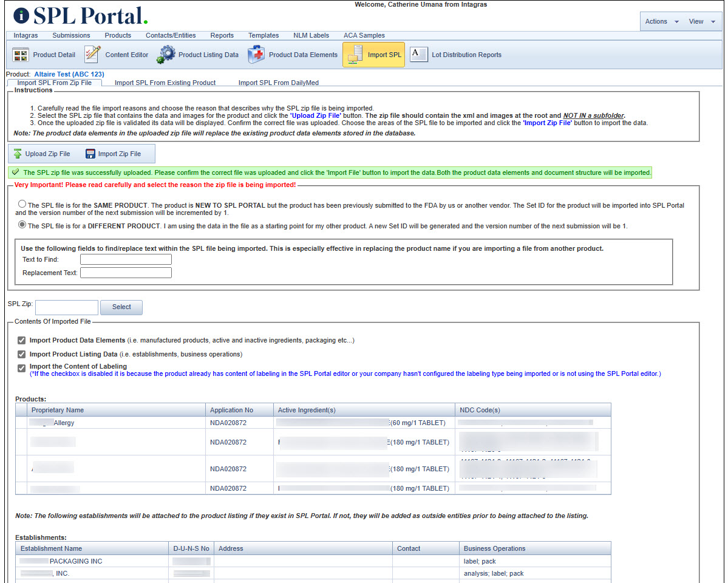Open the Content Editor pencil icon
Viewport: 728px width, 583px height.
pos(92,54)
